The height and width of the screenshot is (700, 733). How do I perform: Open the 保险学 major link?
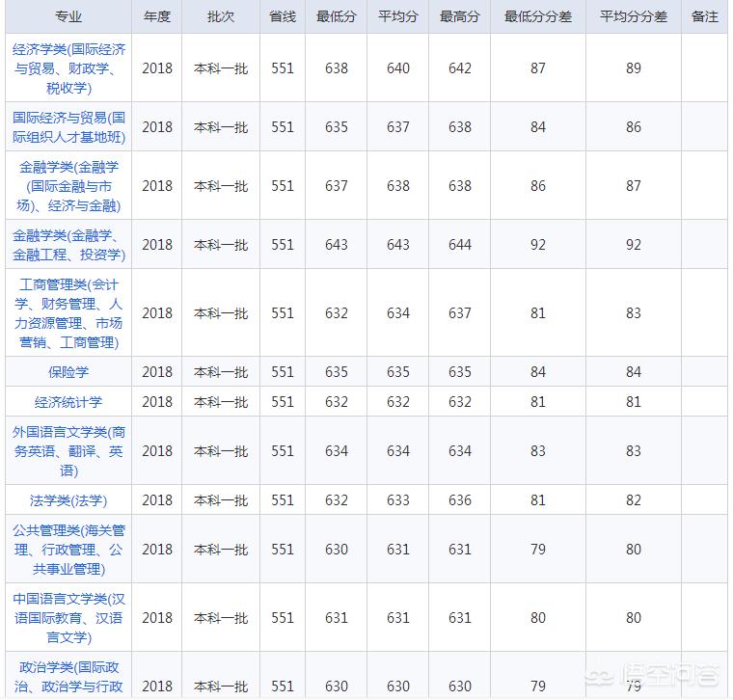[68, 372]
